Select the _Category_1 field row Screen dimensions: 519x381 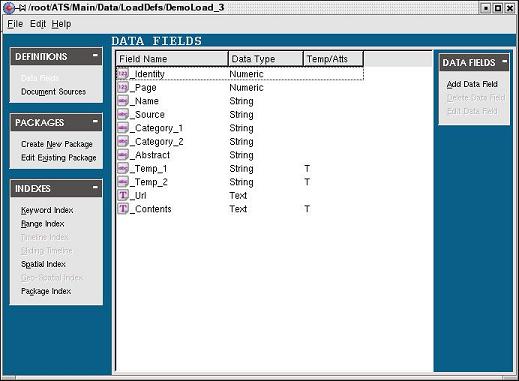click(x=240, y=128)
